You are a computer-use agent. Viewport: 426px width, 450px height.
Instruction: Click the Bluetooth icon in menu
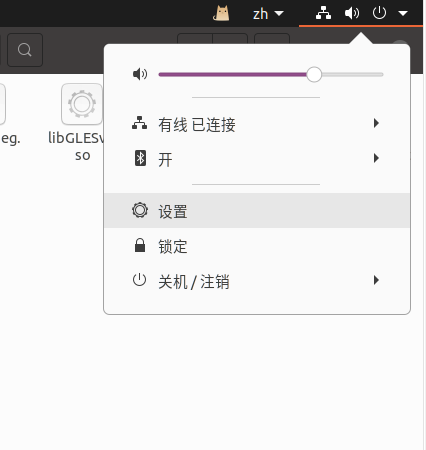point(140,158)
